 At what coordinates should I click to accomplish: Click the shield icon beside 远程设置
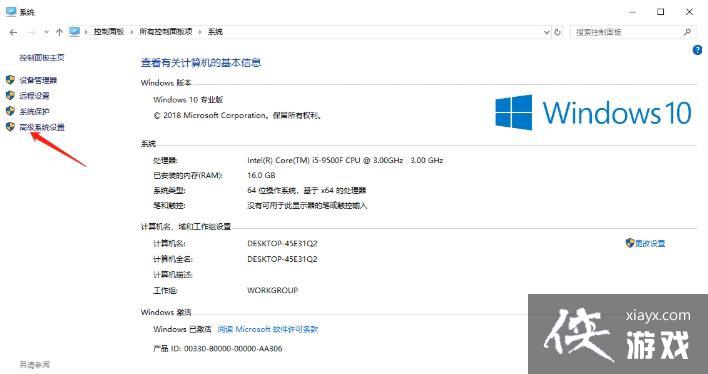(10, 95)
